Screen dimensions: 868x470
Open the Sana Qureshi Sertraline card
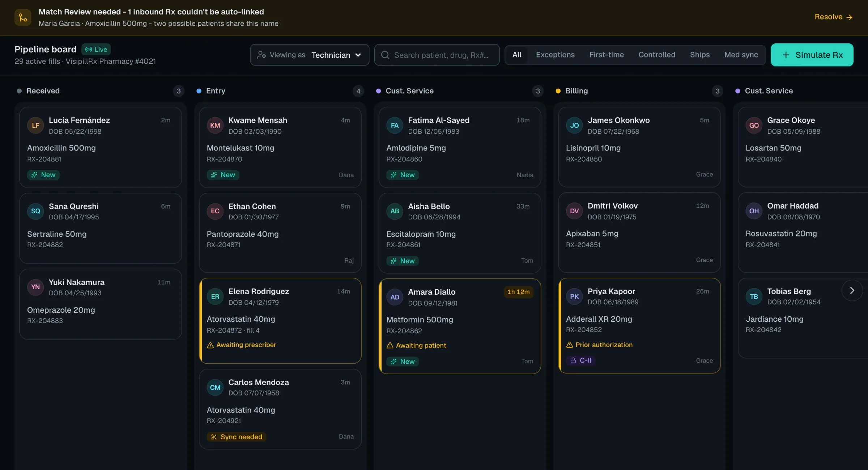(101, 228)
